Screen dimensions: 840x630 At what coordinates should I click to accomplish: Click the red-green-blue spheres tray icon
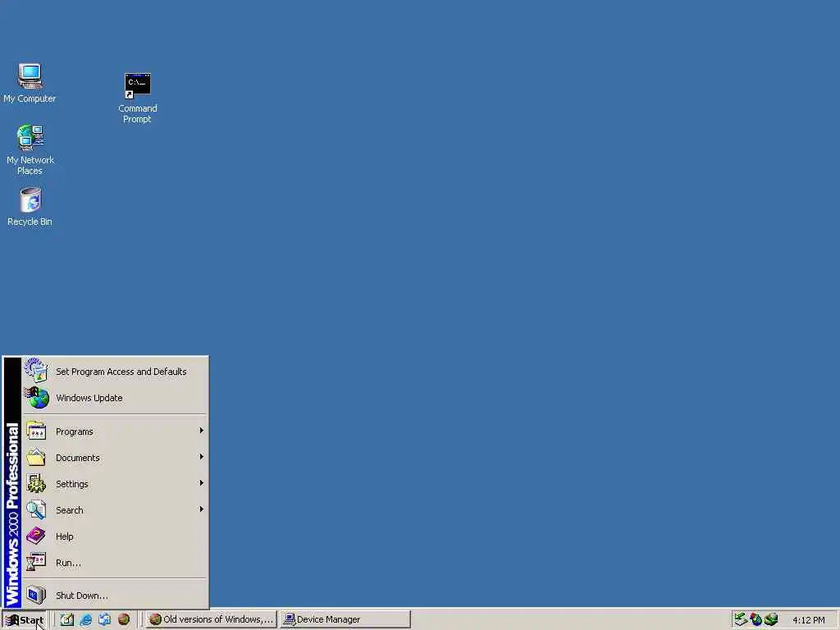click(756, 619)
